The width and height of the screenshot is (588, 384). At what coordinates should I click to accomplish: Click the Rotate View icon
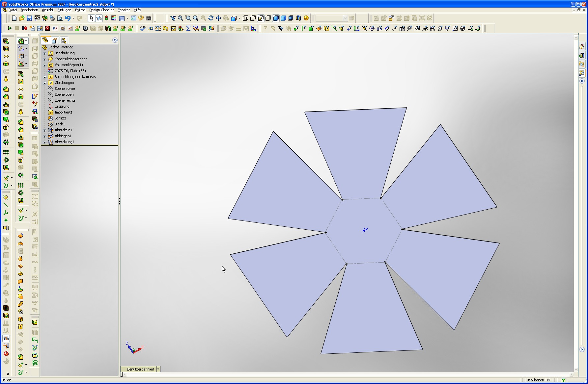click(211, 18)
